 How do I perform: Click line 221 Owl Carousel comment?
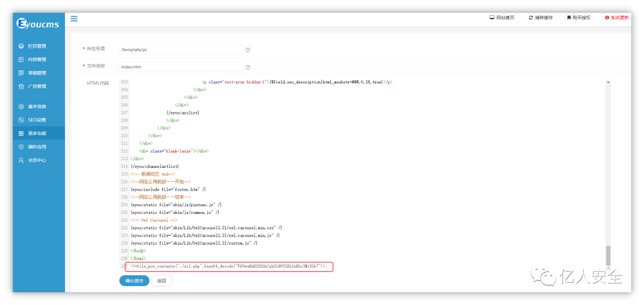tap(154, 220)
